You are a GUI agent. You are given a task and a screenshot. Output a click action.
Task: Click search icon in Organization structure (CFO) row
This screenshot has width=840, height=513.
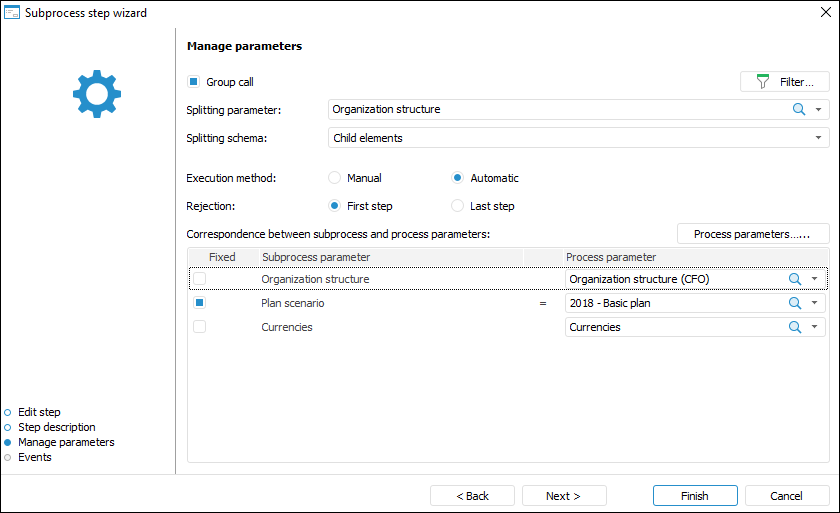795,279
